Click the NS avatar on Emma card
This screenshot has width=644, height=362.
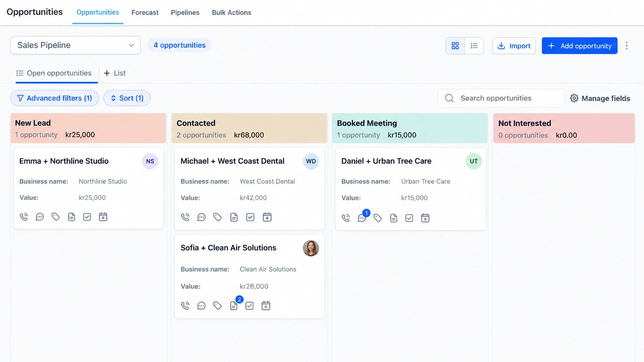[150, 161]
